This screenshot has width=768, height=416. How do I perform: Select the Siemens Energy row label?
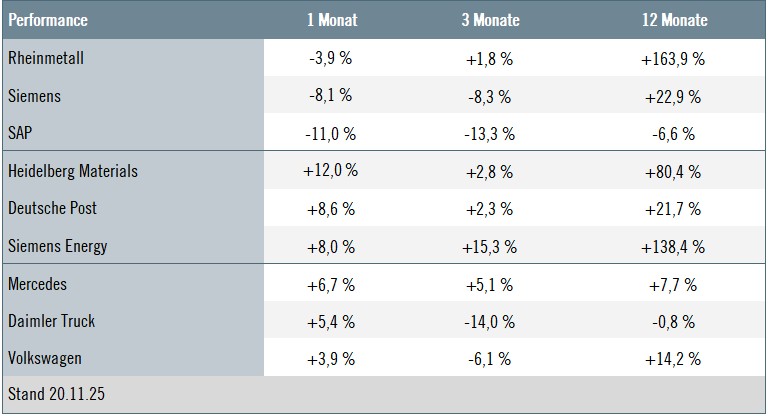(x=57, y=246)
